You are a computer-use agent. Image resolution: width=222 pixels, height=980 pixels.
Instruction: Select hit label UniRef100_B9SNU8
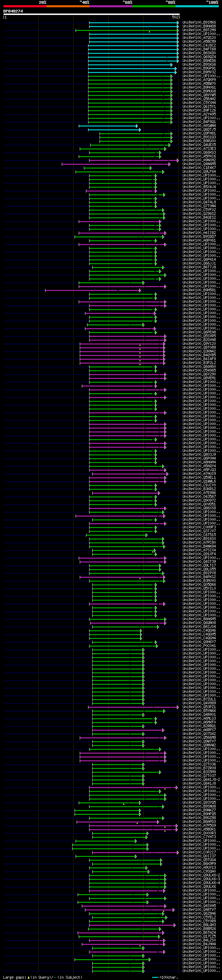(x=199, y=806)
